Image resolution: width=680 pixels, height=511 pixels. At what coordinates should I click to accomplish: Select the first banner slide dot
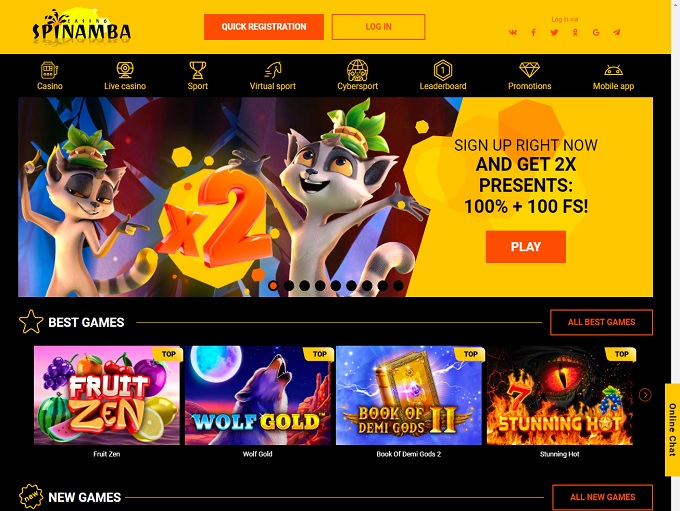point(273,285)
